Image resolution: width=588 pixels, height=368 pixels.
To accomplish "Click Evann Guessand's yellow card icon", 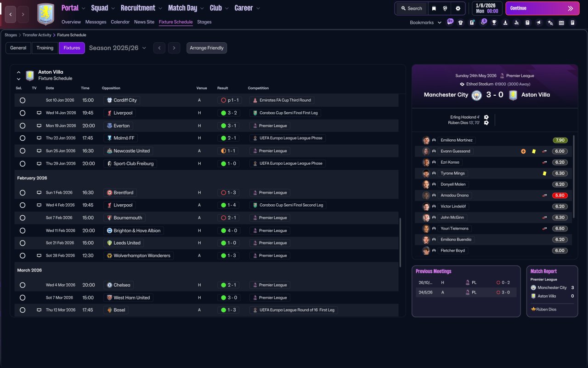I will pyautogui.click(x=534, y=151).
